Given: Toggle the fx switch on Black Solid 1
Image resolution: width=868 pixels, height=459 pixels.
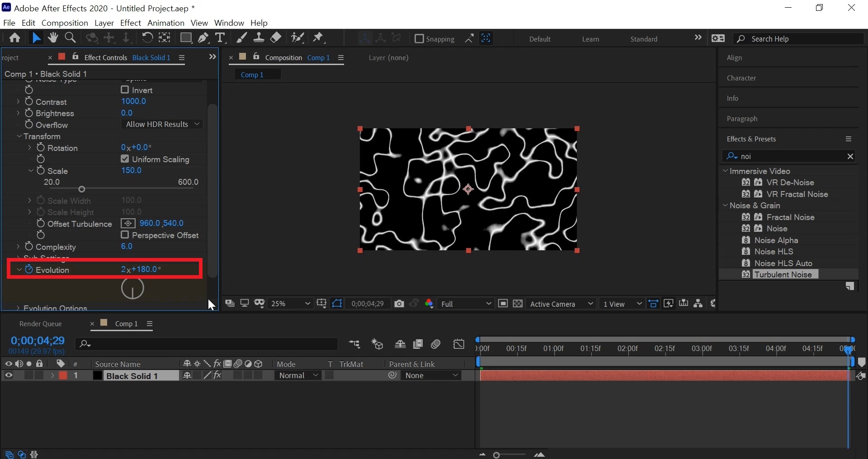Looking at the screenshot, I should click(x=217, y=375).
